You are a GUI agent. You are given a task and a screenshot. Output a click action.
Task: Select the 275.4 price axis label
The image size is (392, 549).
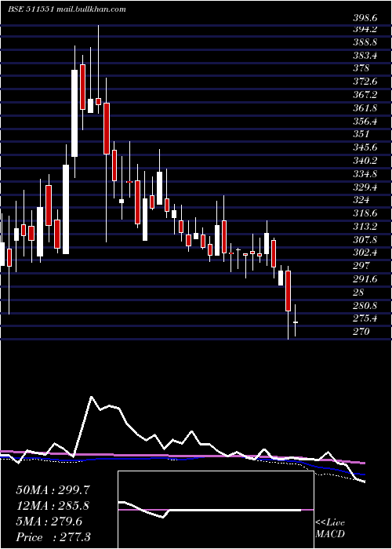(x=365, y=318)
